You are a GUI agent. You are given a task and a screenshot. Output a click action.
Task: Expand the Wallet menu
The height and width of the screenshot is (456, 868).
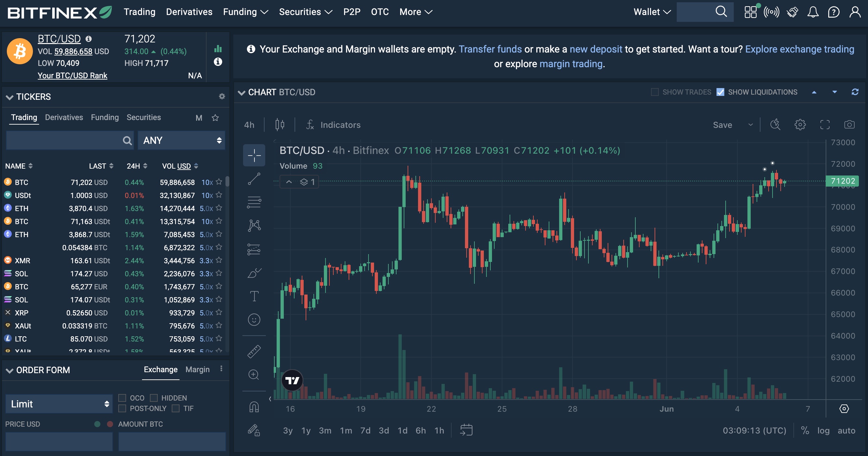pos(649,11)
